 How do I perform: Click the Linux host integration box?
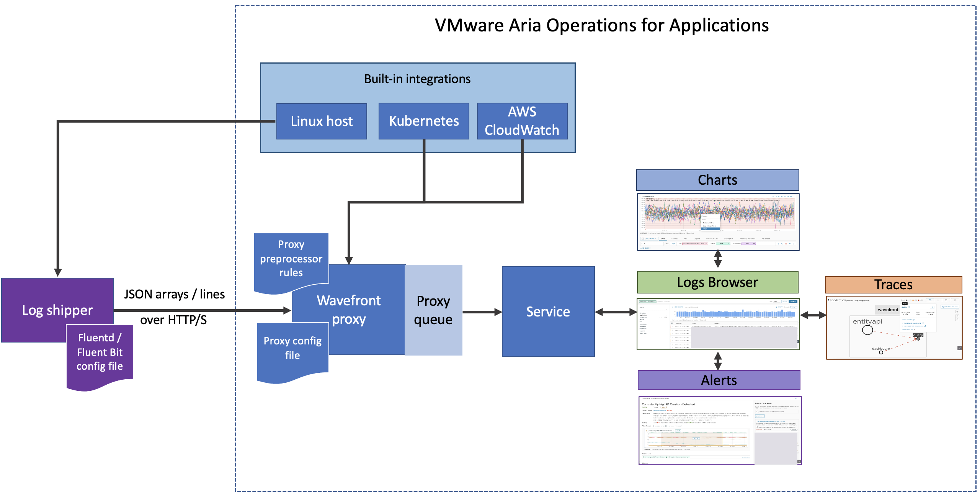point(322,121)
